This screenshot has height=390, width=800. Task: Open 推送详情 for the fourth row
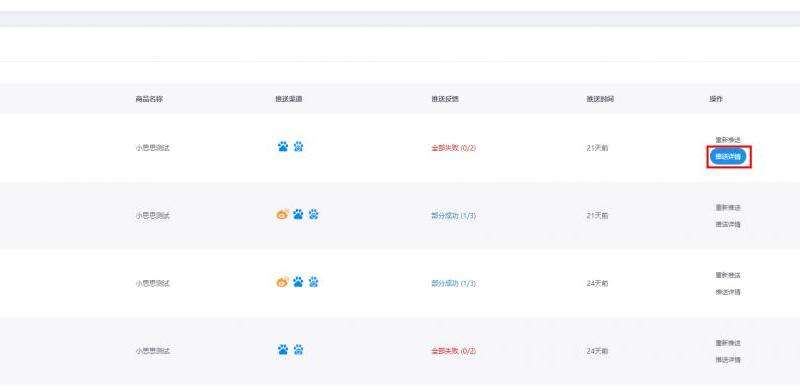(728, 359)
